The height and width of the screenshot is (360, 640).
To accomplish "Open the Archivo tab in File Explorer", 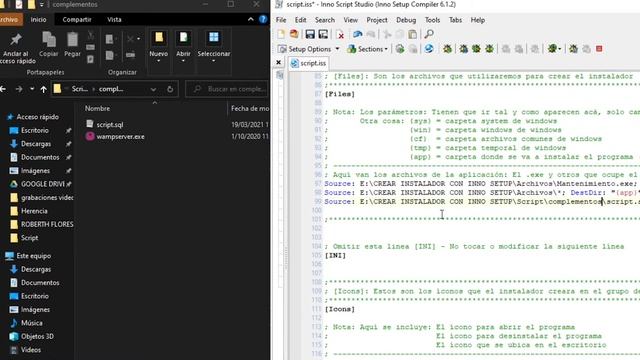I will pos(10,20).
